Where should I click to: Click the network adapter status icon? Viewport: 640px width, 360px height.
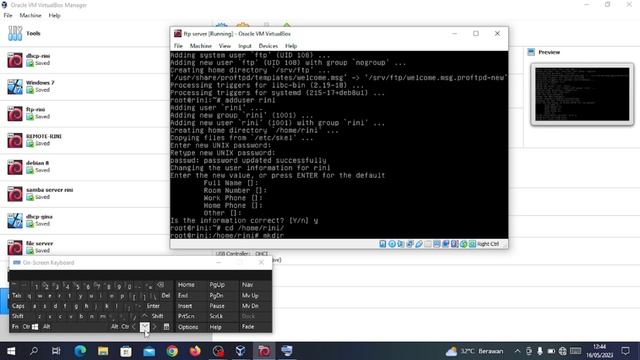point(410,244)
